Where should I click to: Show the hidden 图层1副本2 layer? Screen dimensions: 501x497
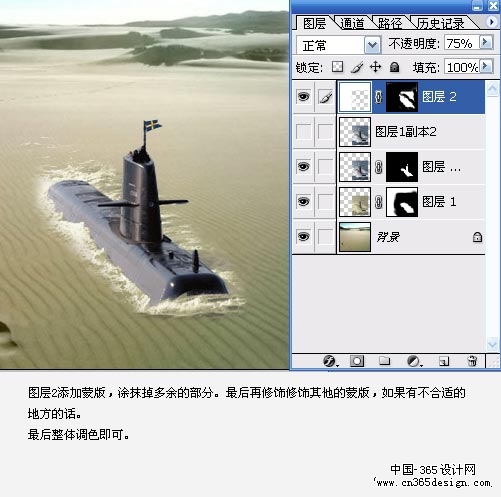click(303, 132)
